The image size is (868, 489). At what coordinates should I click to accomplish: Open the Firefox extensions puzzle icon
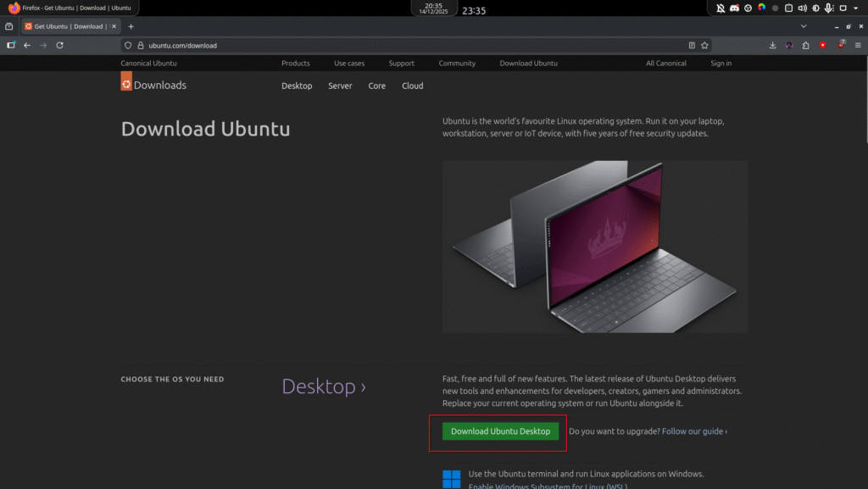[806, 45]
